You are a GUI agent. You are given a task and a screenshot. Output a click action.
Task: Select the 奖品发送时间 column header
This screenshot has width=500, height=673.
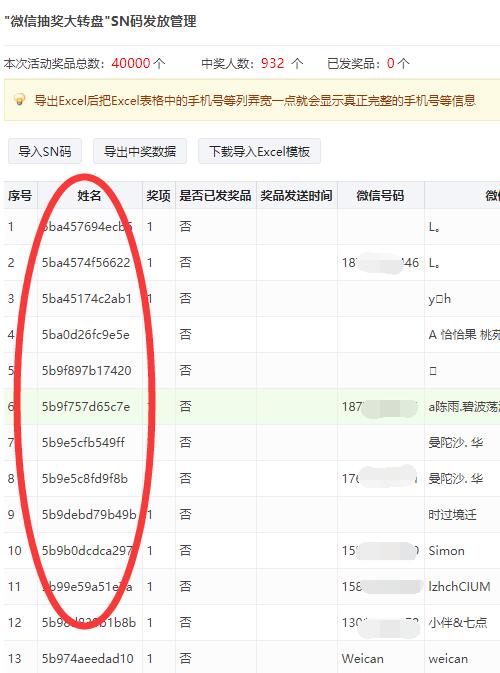[x=297, y=196]
